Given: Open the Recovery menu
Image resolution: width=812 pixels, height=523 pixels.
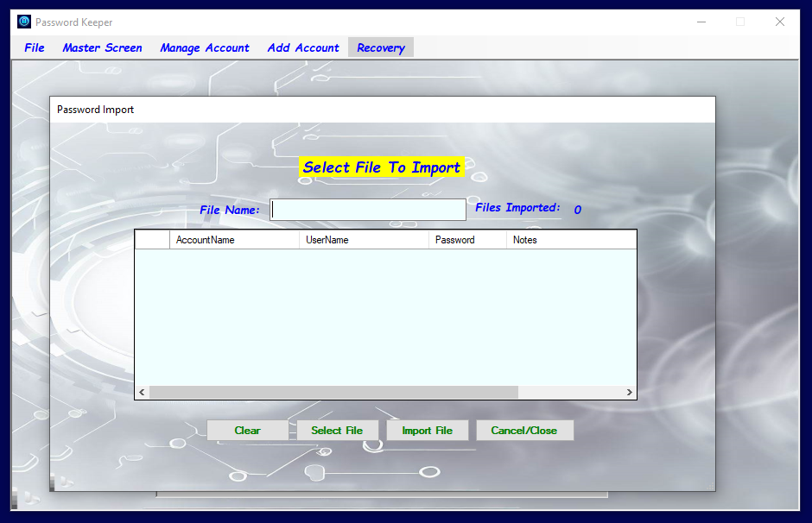Looking at the screenshot, I should coord(380,48).
